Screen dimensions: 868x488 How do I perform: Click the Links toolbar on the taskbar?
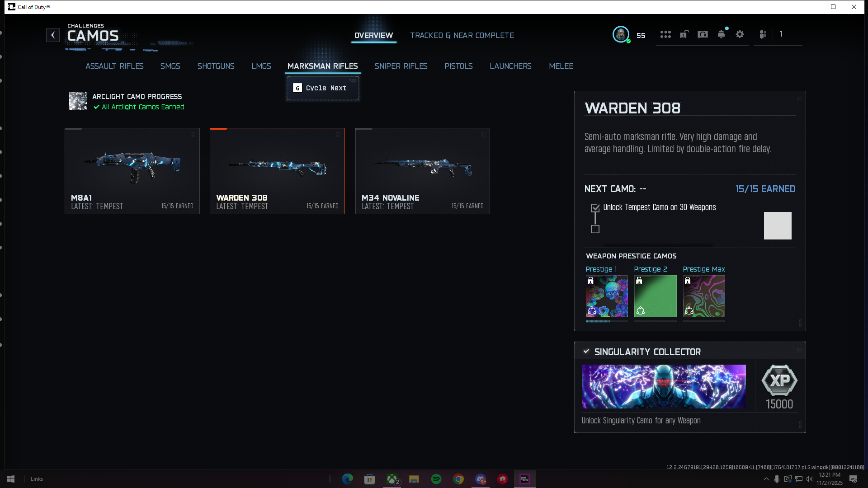click(x=37, y=479)
